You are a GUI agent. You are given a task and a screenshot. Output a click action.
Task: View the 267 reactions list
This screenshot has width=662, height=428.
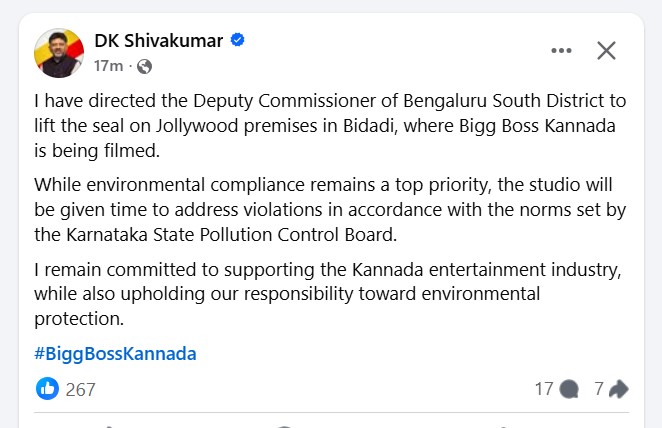[80, 389]
